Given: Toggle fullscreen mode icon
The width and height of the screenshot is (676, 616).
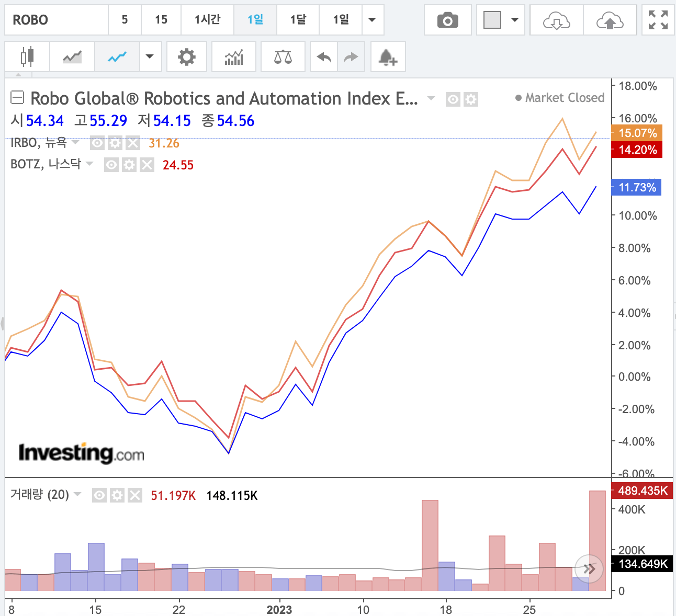Looking at the screenshot, I should tap(658, 20).
